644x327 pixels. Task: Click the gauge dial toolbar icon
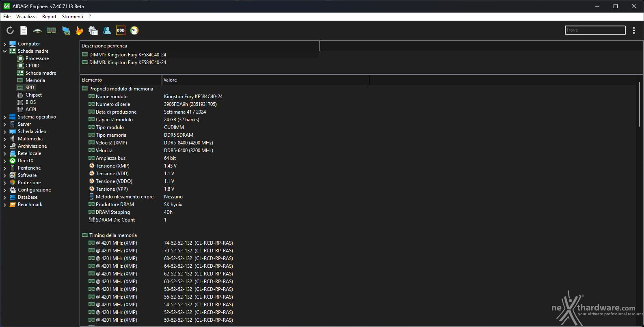pyautogui.click(x=134, y=30)
